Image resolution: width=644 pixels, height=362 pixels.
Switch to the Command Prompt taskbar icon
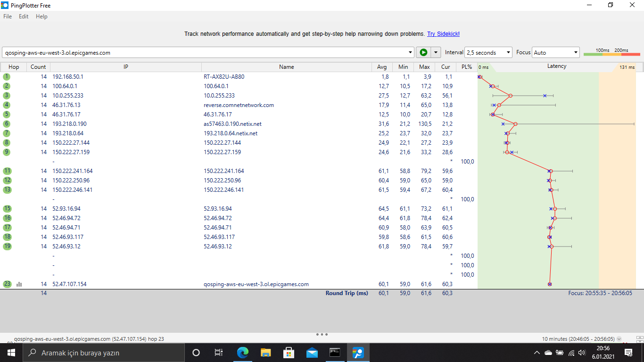click(x=335, y=353)
